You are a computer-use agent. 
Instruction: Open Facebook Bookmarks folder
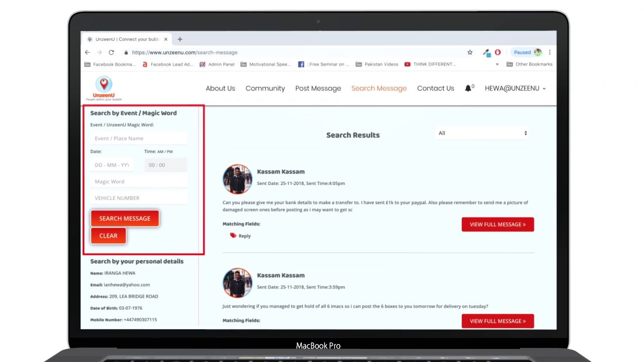[110, 64]
